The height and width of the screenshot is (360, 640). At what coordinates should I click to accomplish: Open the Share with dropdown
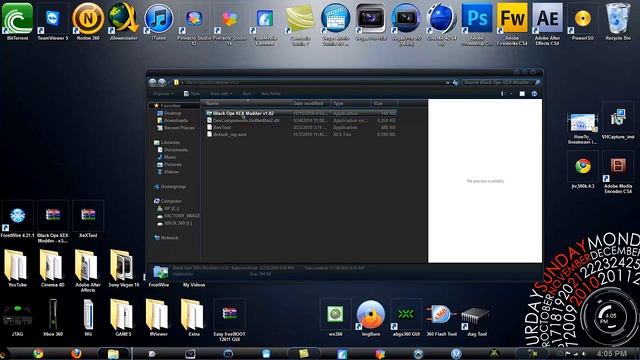pyautogui.click(x=221, y=94)
